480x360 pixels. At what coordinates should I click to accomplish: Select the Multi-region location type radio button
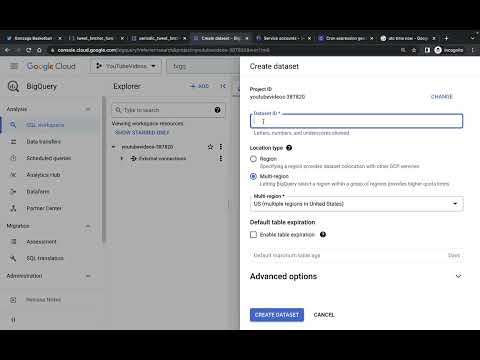[x=253, y=176]
